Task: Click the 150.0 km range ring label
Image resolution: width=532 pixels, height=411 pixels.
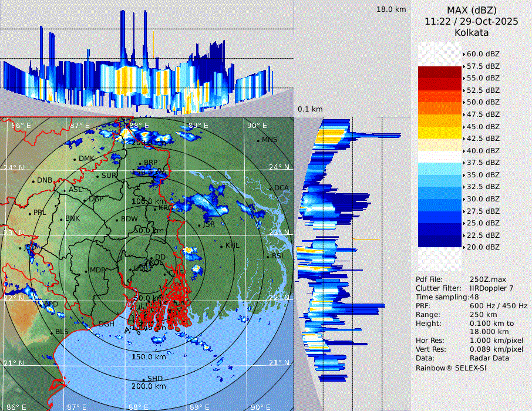Action: pos(149,357)
